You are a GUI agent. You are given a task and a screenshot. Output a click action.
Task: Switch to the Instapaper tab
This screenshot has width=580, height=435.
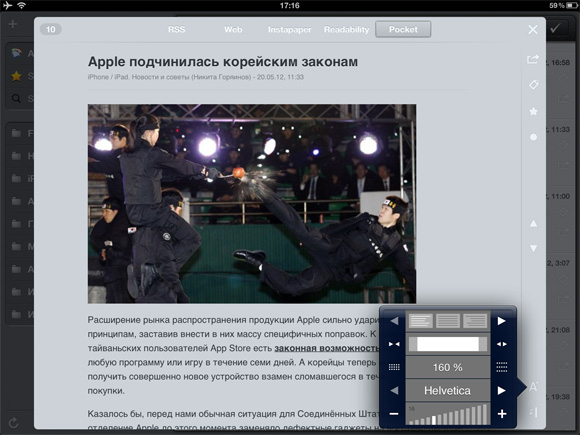pyautogui.click(x=290, y=30)
